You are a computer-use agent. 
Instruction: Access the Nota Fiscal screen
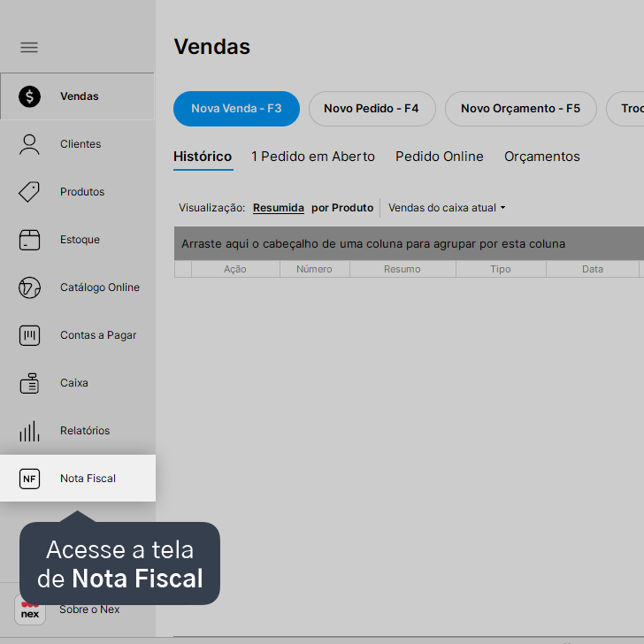(77, 478)
